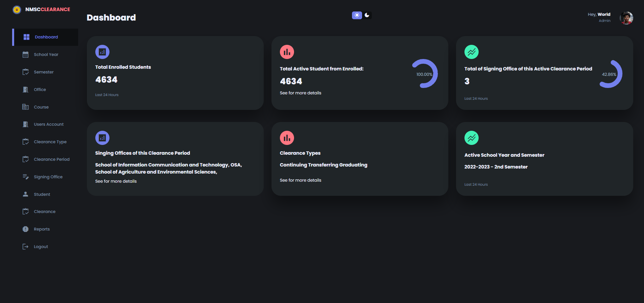Click See for more details under Singing Offices
This screenshot has width=644, height=303.
pos(116,181)
